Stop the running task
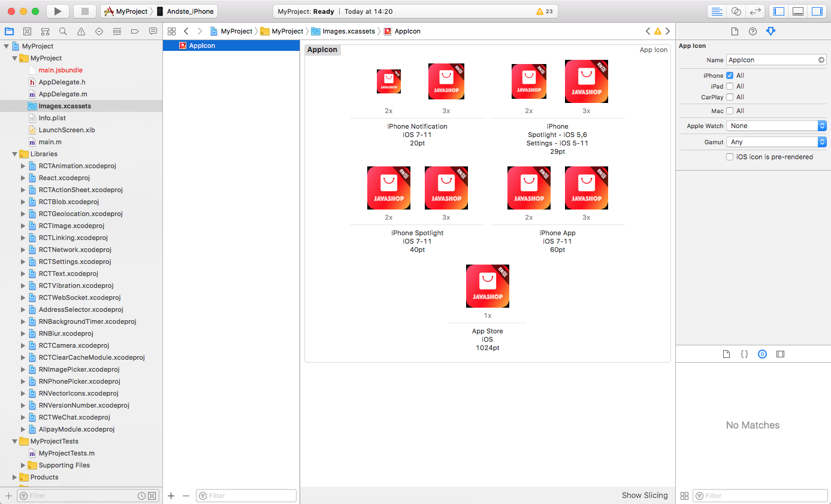Viewport: 831px width, 504px height. pyautogui.click(x=84, y=11)
